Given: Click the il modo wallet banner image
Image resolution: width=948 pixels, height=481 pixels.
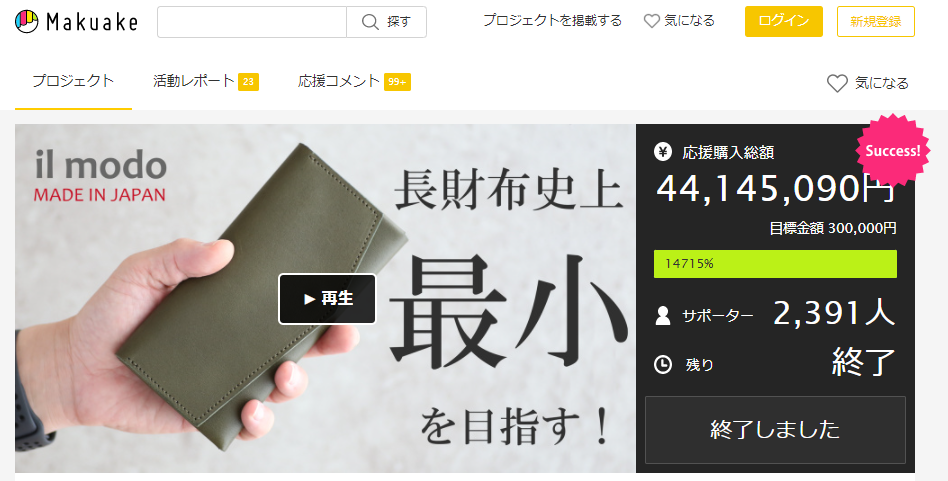Looking at the screenshot, I should tap(325, 299).
